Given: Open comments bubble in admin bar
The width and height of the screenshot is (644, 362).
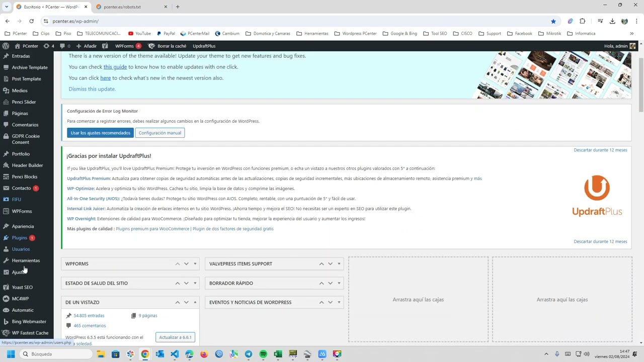Looking at the screenshot, I should coord(65,46).
